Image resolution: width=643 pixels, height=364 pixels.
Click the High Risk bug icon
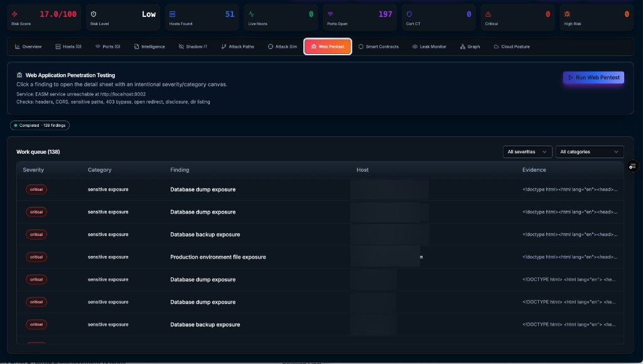pos(567,14)
